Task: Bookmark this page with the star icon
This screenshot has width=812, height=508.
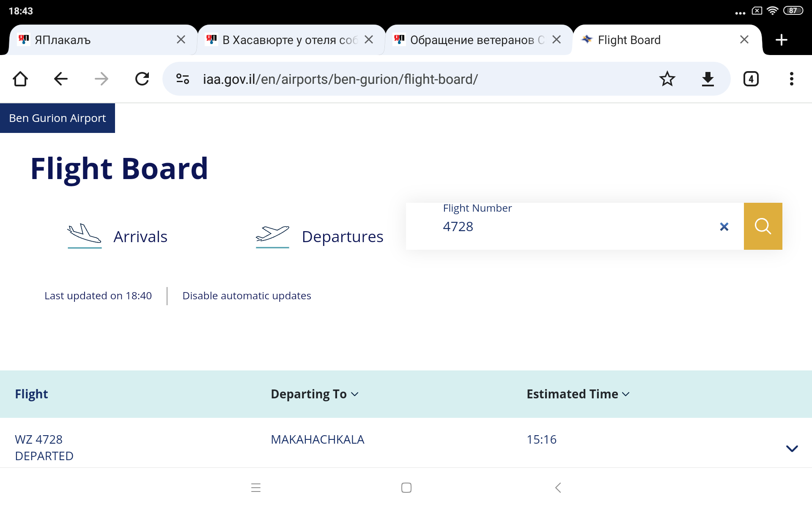Action: (x=667, y=79)
